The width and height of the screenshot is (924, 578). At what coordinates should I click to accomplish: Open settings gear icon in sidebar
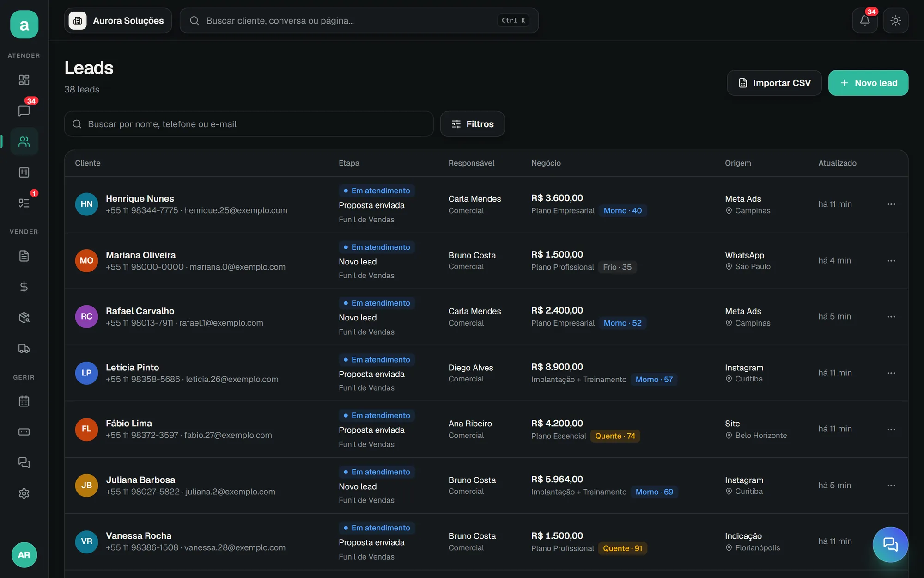[x=24, y=493]
